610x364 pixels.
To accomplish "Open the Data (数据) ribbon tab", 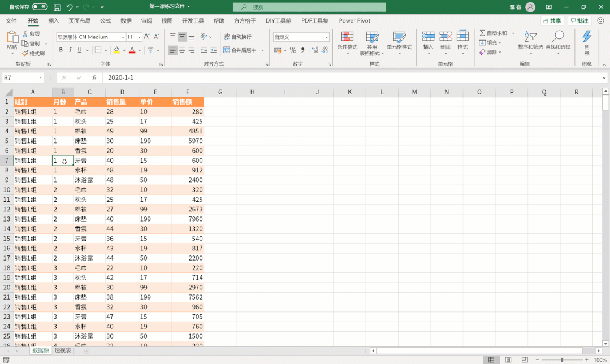I will pyautogui.click(x=126, y=20).
